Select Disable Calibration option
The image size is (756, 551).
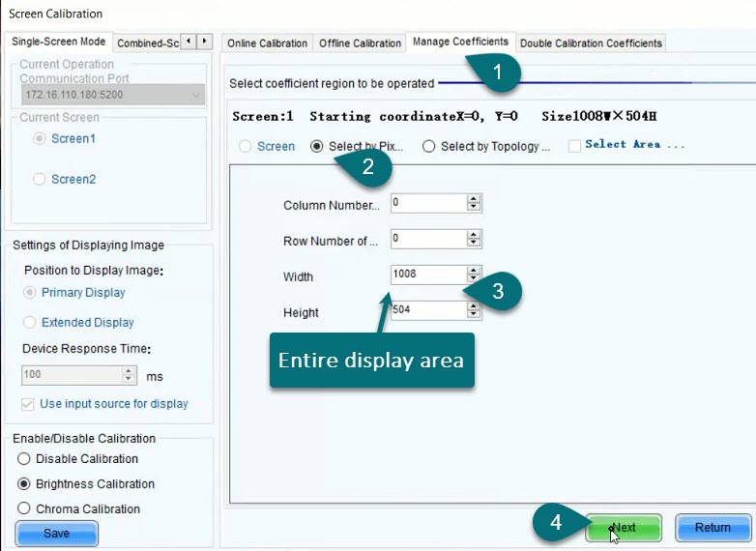[25, 458]
